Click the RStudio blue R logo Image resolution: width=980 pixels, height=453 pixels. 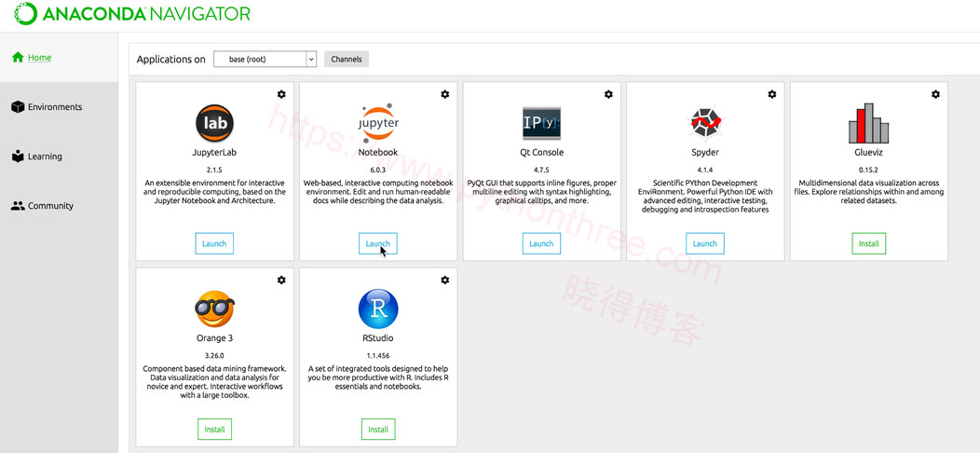(378, 309)
